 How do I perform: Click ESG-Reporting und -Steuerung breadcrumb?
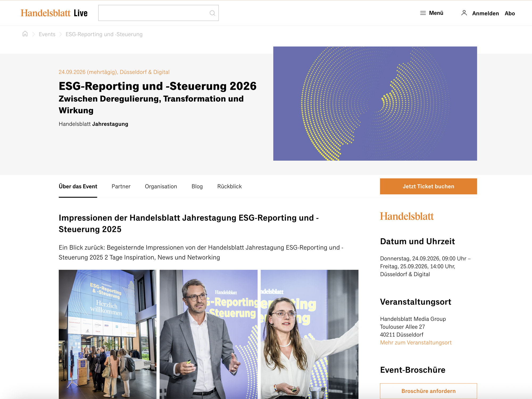tap(104, 34)
